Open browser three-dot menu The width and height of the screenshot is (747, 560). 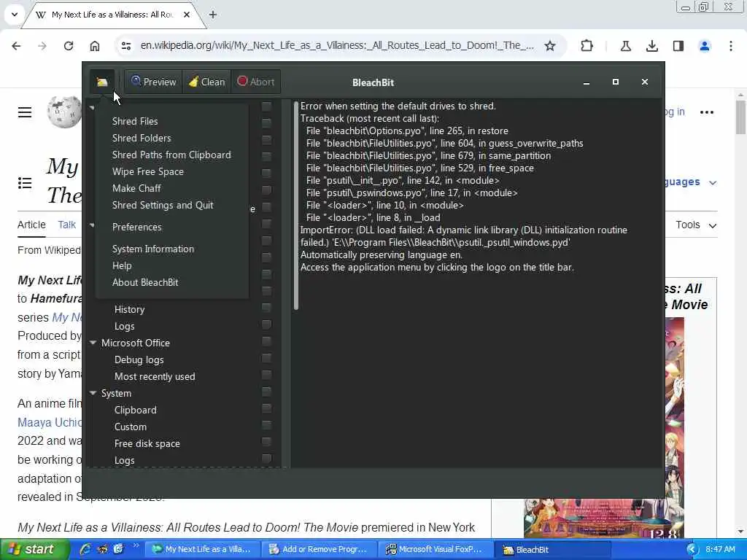point(730,46)
